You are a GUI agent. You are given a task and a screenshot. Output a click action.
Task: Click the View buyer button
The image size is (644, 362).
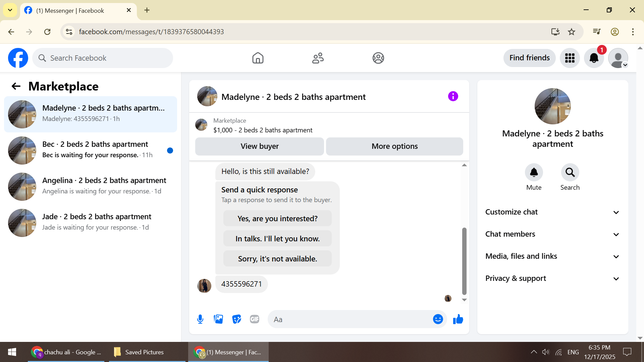[x=259, y=146]
